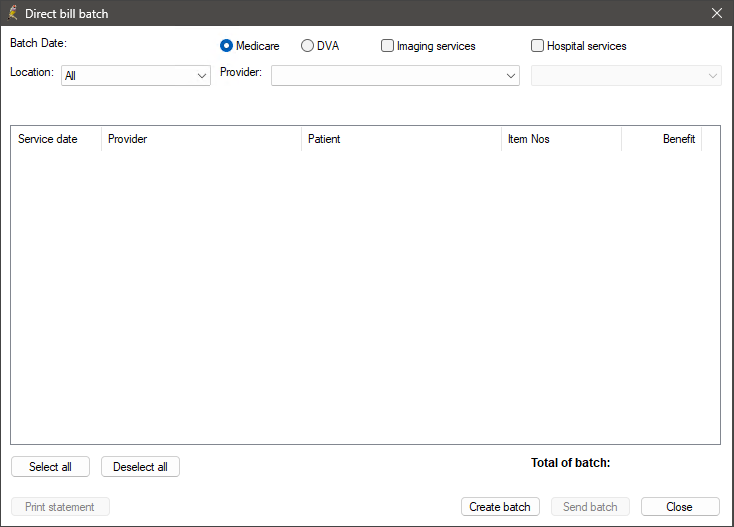Select the Medicare radio button

(226, 46)
